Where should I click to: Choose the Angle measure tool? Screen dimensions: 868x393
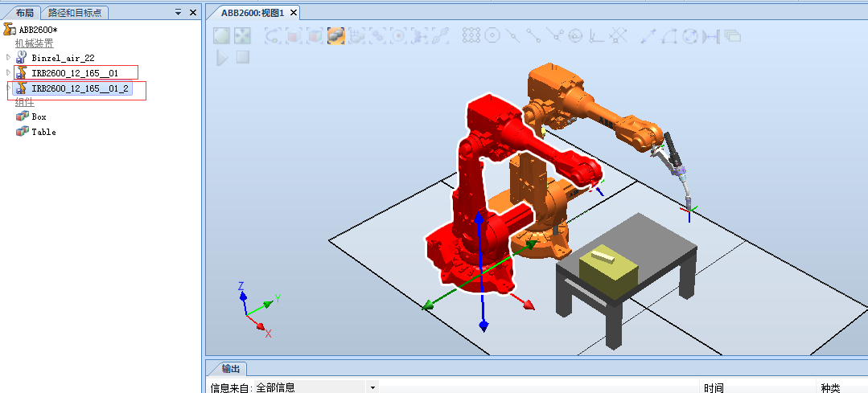tap(669, 36)
